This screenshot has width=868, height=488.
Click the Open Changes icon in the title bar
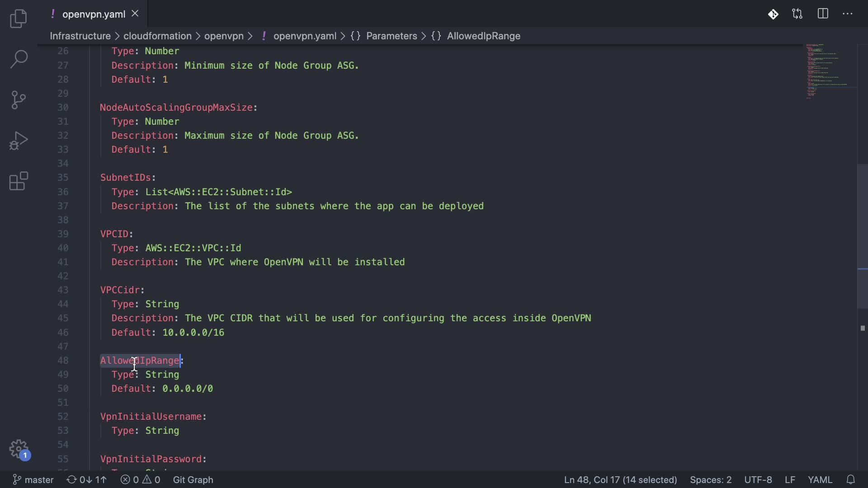pos(797,14)
